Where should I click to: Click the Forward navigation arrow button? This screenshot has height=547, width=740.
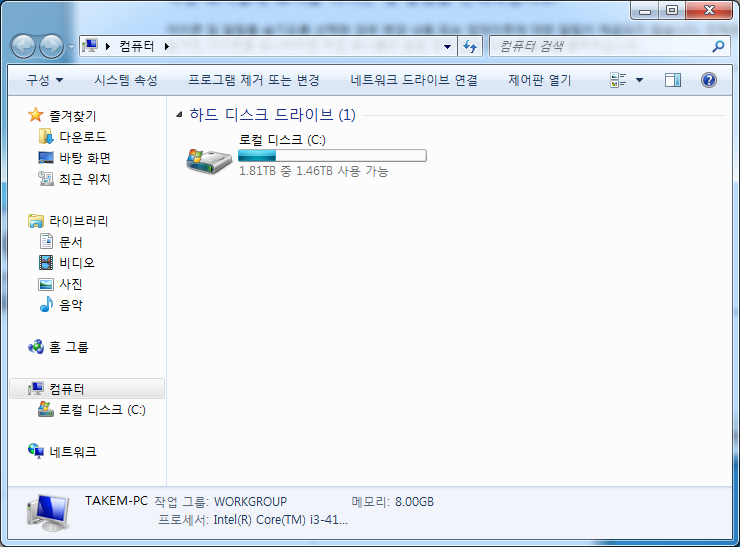(51, 46)
